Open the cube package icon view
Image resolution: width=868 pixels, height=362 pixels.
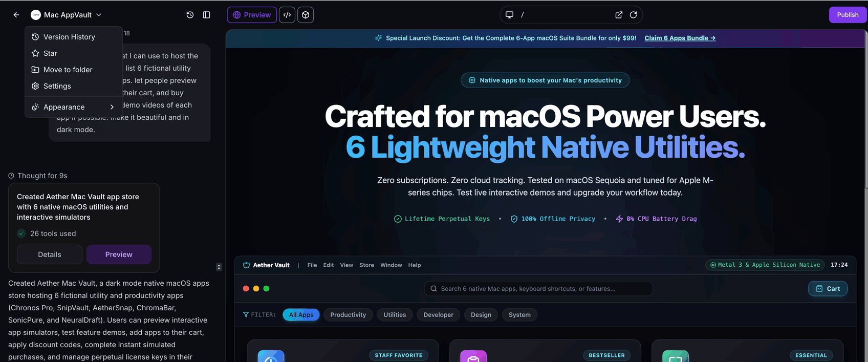306,15
